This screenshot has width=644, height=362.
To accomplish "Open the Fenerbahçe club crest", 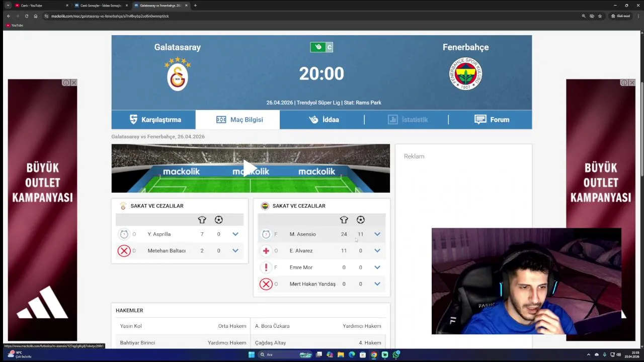I will coord(465,74).
